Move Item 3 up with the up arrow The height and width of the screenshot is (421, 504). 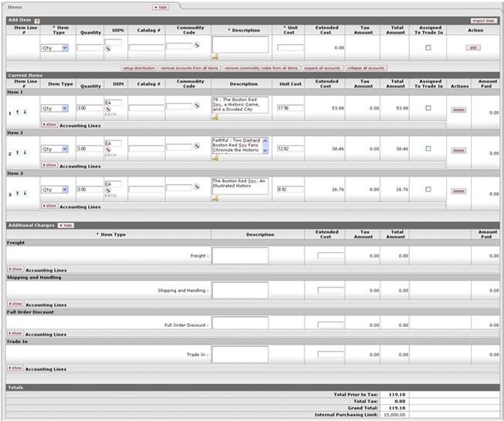click(x=17, y=194)
